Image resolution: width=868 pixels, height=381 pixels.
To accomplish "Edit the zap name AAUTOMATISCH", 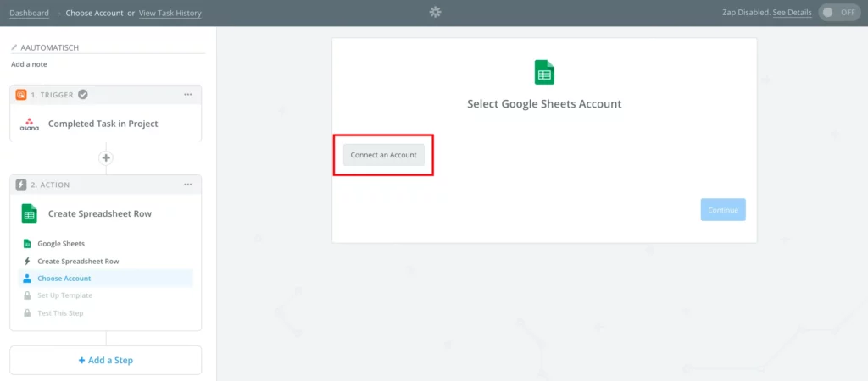I will pos(50,47).
